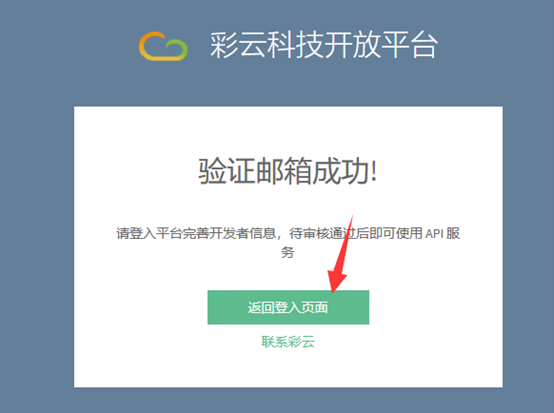Viewport: 554px width, 413px height.
Task: Click the 开放平台 characters in the header title
Action: (x=381, y=45)
